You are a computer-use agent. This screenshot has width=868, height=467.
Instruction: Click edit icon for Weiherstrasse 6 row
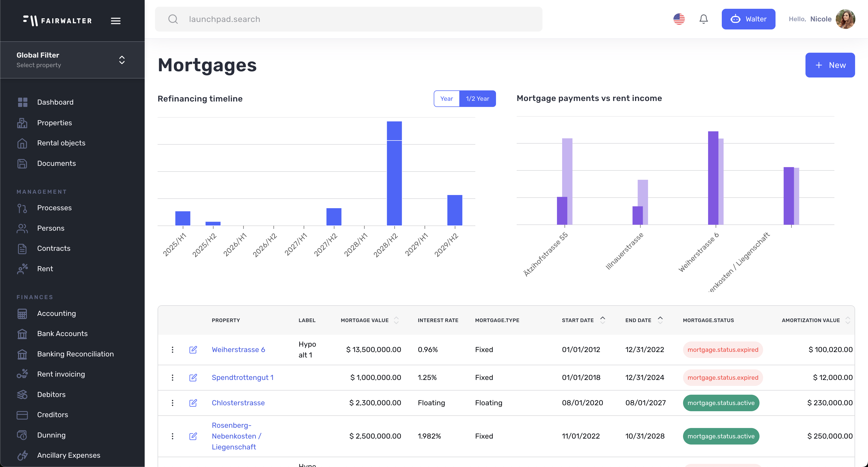[x=193, y=350]
